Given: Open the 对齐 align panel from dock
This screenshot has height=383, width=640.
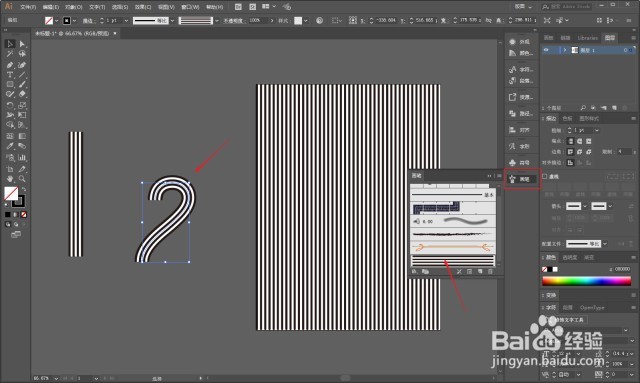Looking at the screenshot, I should point(520,130).
